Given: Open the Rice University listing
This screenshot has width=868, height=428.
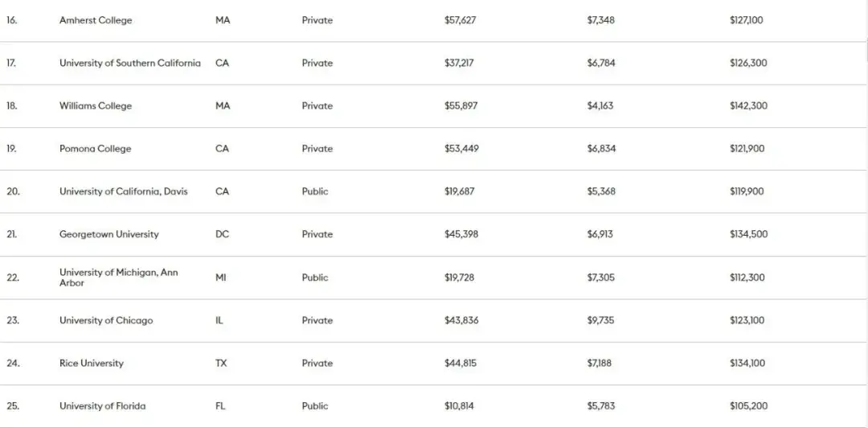Looking at the screenshot, I should pos(92,363).
